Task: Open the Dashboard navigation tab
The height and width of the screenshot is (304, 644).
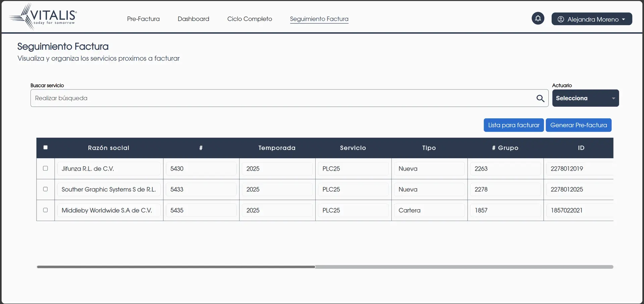Action: 193,19
